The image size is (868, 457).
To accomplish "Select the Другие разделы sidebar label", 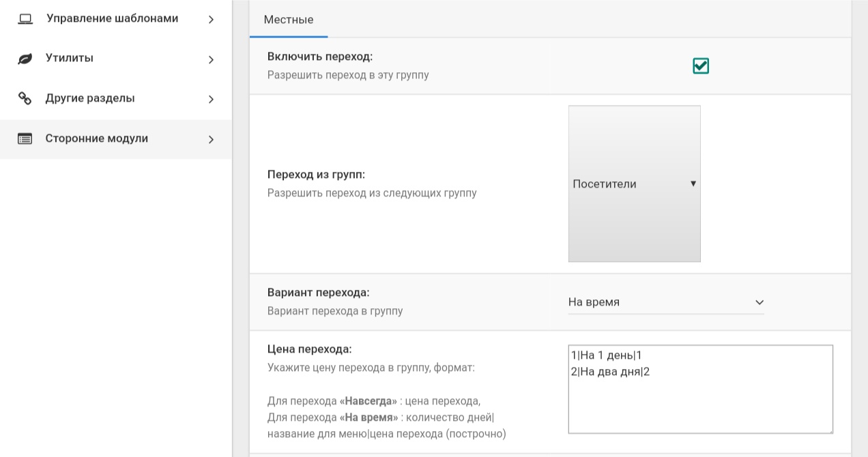I will 90,98.
